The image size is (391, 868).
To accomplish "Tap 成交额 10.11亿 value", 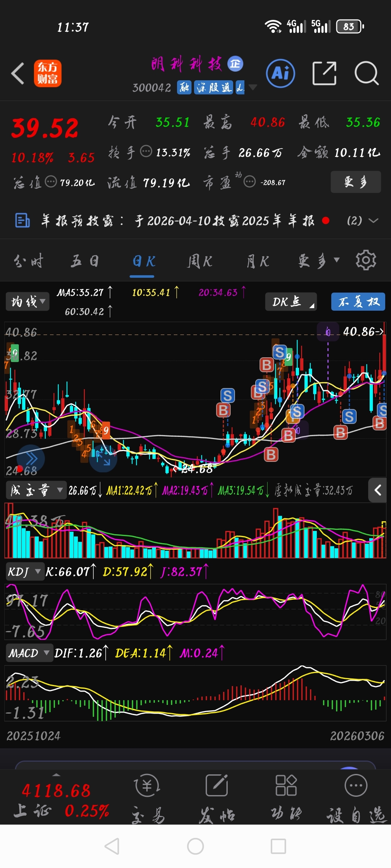I will tap(357, 152).
